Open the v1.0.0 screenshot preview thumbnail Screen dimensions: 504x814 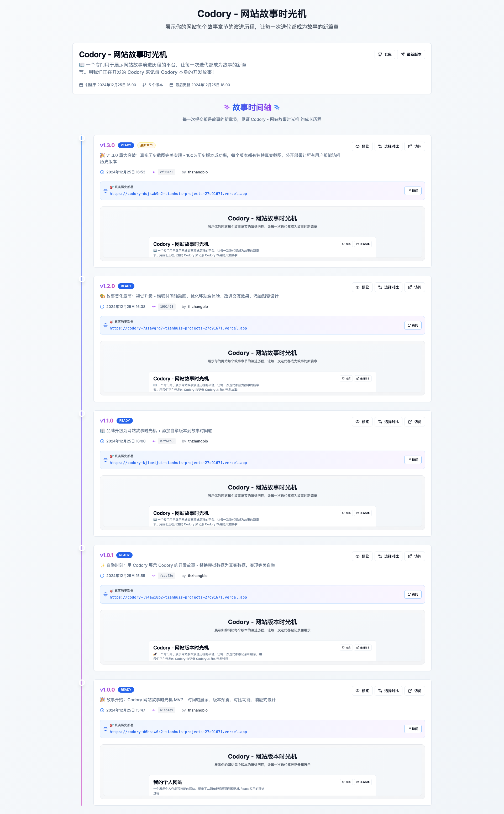(x=262, y=772)
